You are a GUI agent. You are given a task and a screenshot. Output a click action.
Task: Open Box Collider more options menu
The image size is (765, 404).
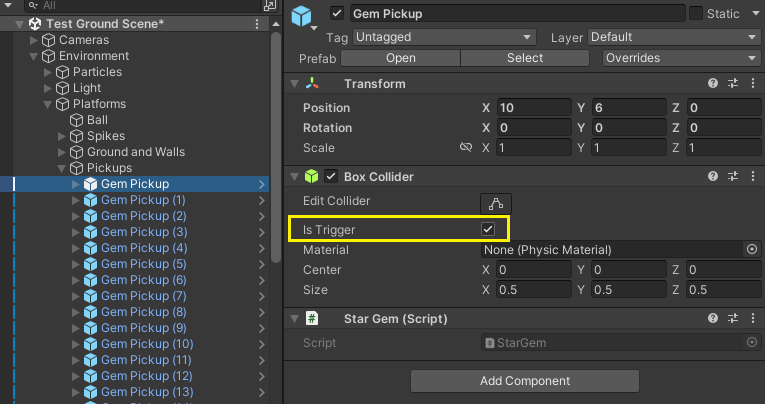tap(753, 176)
